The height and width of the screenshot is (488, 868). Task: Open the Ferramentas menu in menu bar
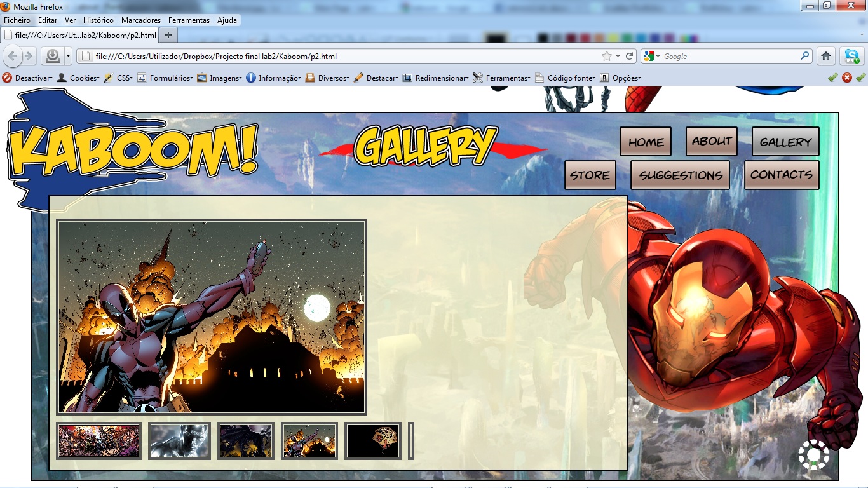[x=189, y=20]
